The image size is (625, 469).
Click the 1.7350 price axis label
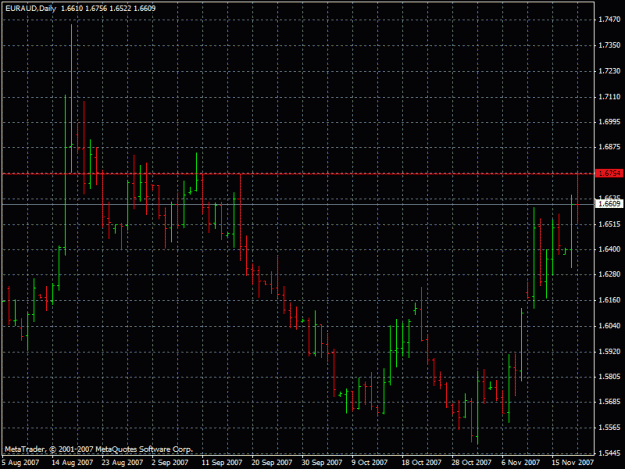[609, 45]
